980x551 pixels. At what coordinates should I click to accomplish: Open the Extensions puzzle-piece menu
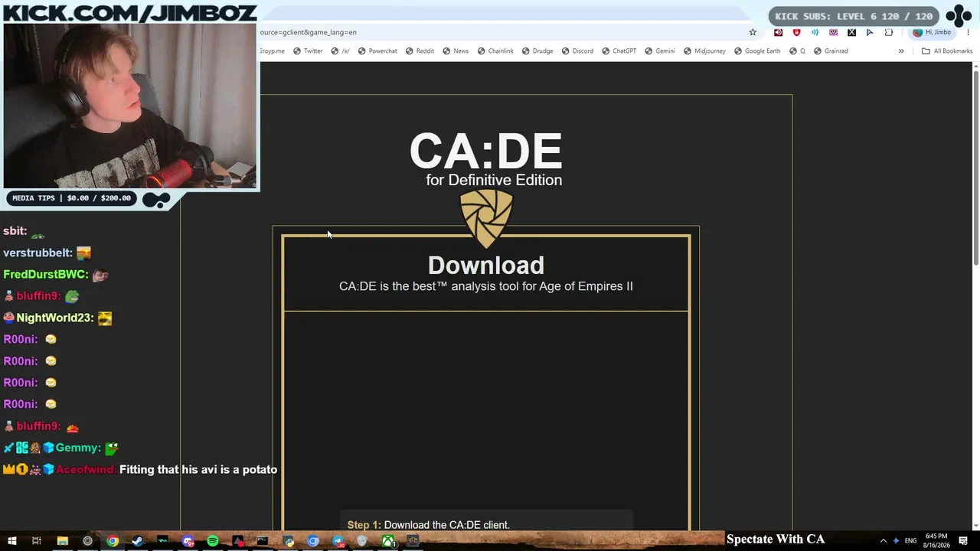(889, 32)
